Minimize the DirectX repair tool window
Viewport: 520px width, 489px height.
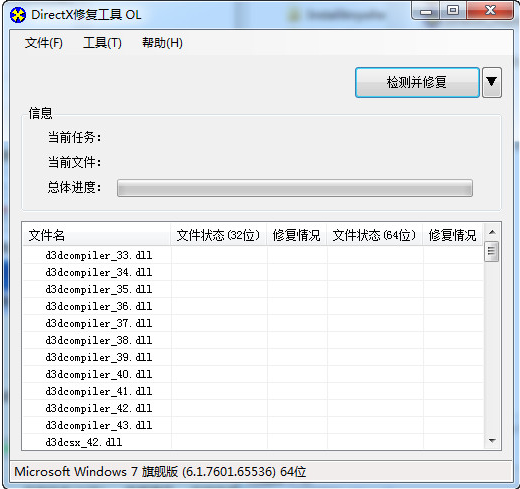point(426,11)
